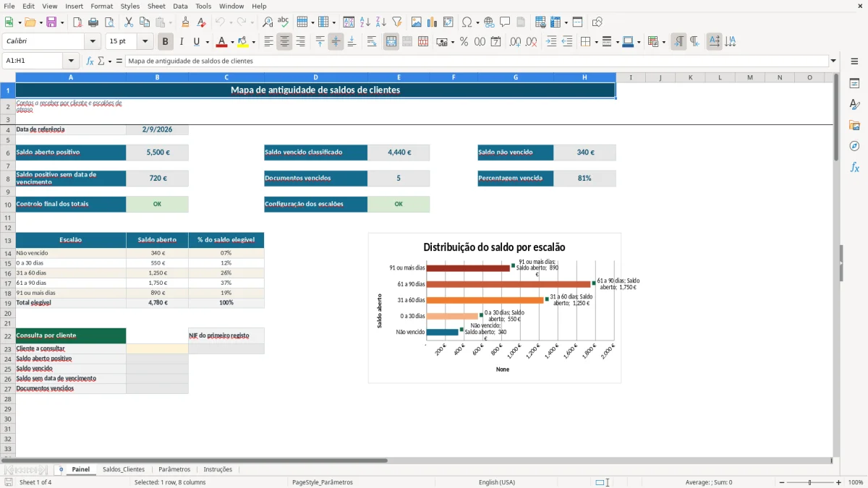Click the AutoFilter funnel icon

(396, 22)
